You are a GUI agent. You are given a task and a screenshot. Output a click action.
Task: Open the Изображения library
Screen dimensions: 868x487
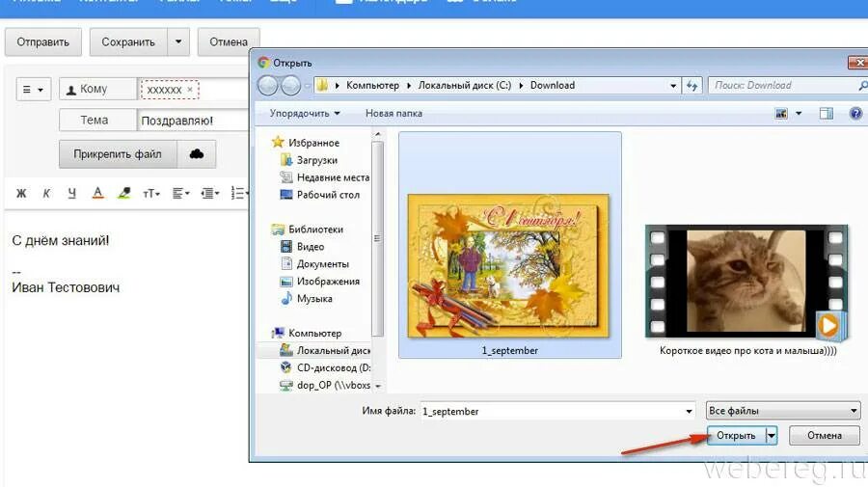[328, 282]
